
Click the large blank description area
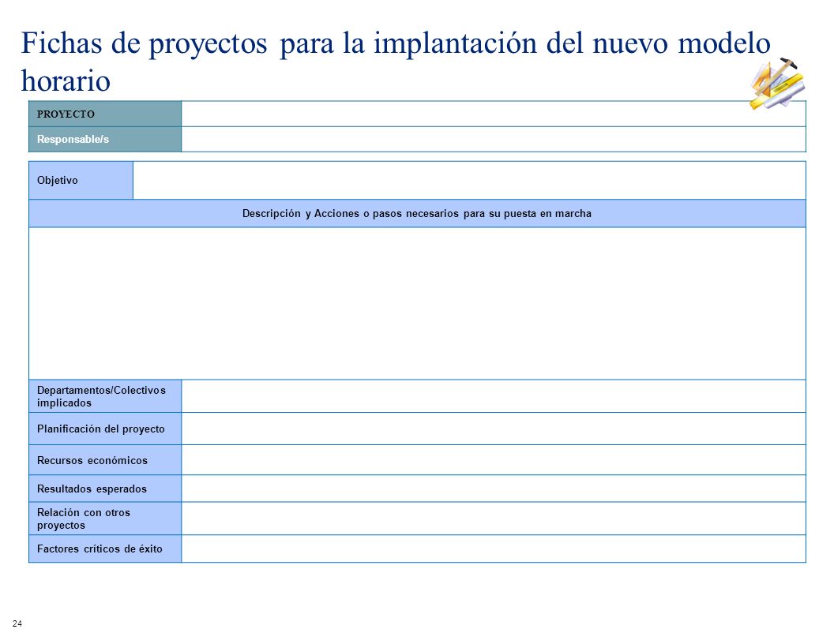(418, 303)
